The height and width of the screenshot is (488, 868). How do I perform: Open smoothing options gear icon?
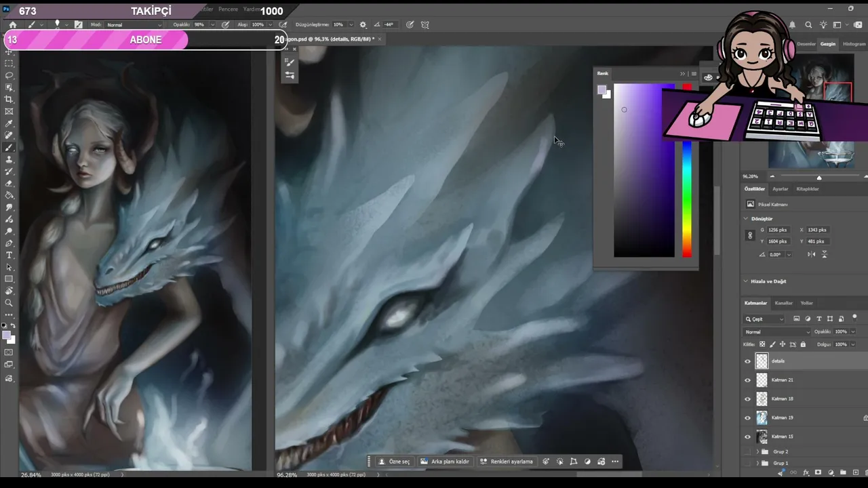[x=363, y=24]
